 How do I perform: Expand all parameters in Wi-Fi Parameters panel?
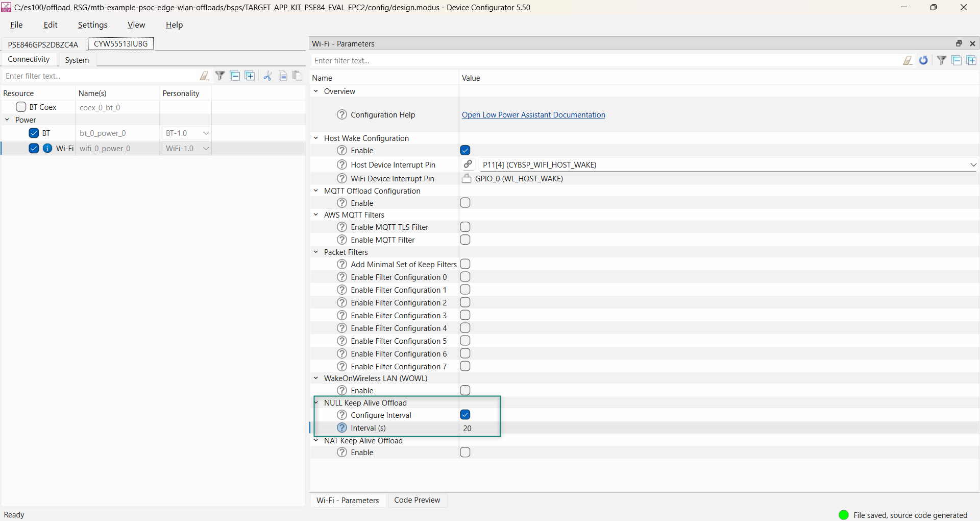(x=971, y=61)
